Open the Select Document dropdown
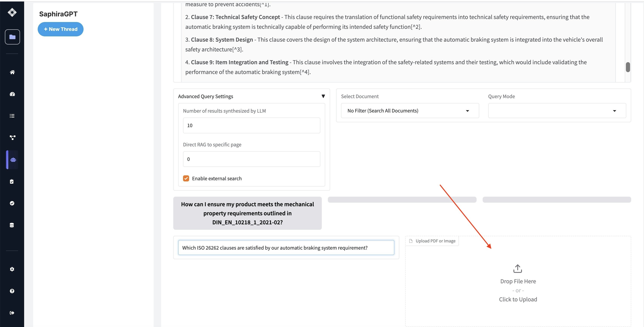Image resolution: width=644 pixels, height=327 pixels. pos(410,111)
